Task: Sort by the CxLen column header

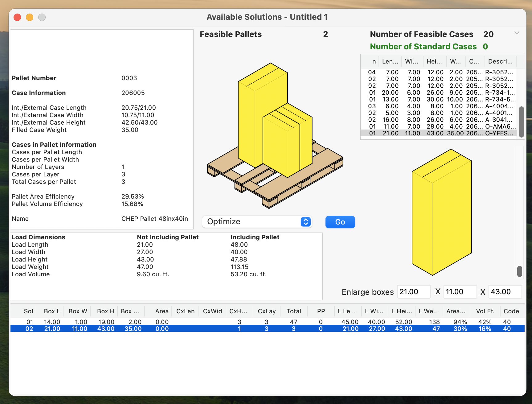Action: (185, 311)
